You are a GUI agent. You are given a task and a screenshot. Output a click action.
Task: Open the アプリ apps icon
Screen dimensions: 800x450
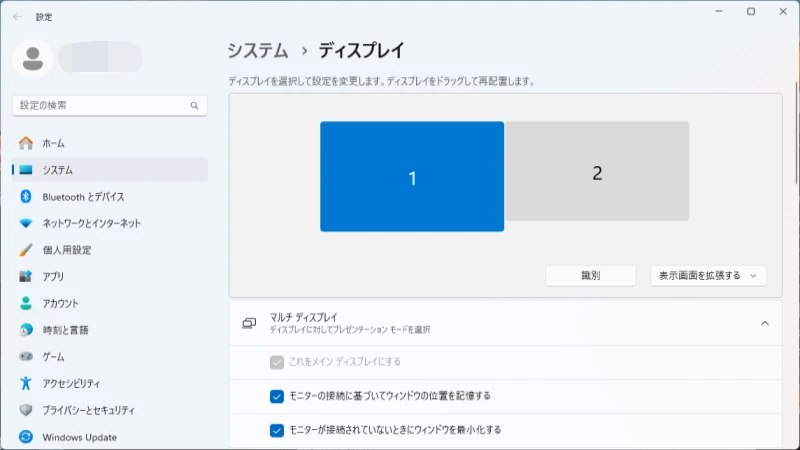[26, 277]
